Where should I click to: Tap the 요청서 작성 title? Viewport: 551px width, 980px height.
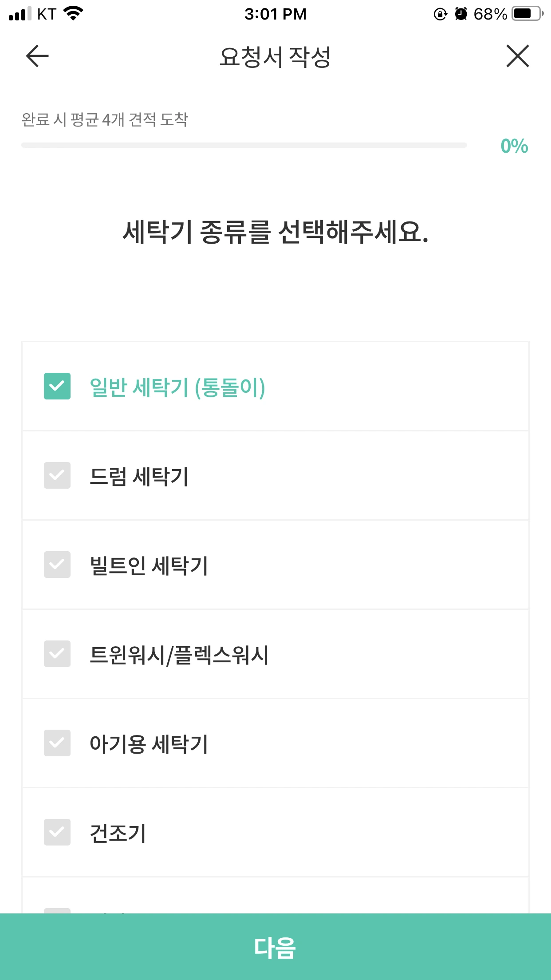point(275,57)
